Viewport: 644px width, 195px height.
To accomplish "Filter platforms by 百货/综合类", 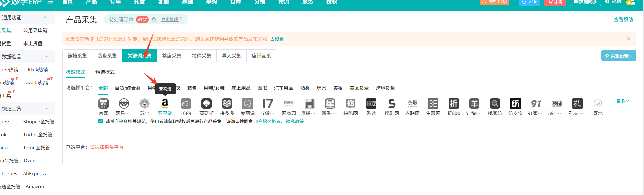I will point(128,88).
